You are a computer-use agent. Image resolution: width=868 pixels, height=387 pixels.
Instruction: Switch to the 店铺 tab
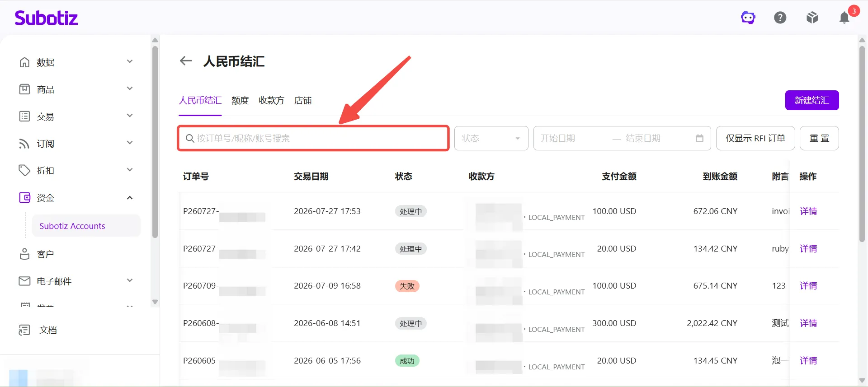pyautogui.click(x=303, y=100)
